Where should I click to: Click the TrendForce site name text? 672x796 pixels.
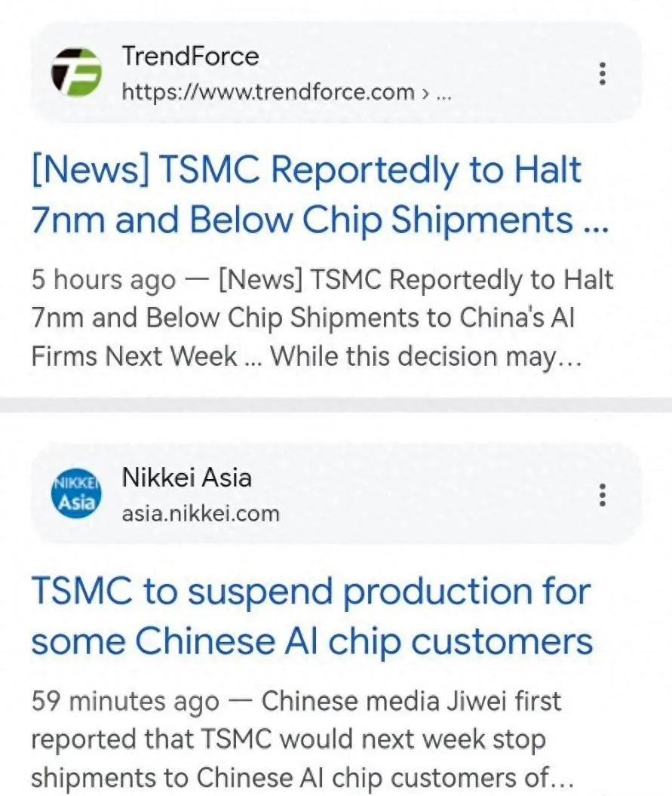[190, 56]
